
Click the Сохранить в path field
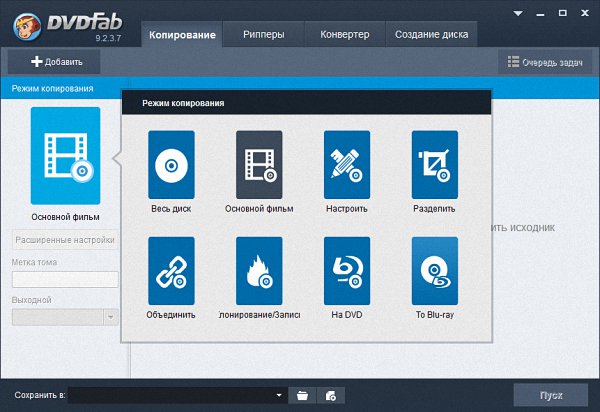pos(178,395)
